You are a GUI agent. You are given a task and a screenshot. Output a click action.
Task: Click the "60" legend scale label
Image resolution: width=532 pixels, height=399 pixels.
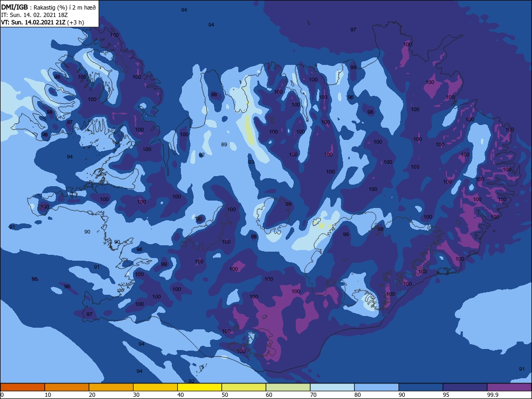point(269,395)
